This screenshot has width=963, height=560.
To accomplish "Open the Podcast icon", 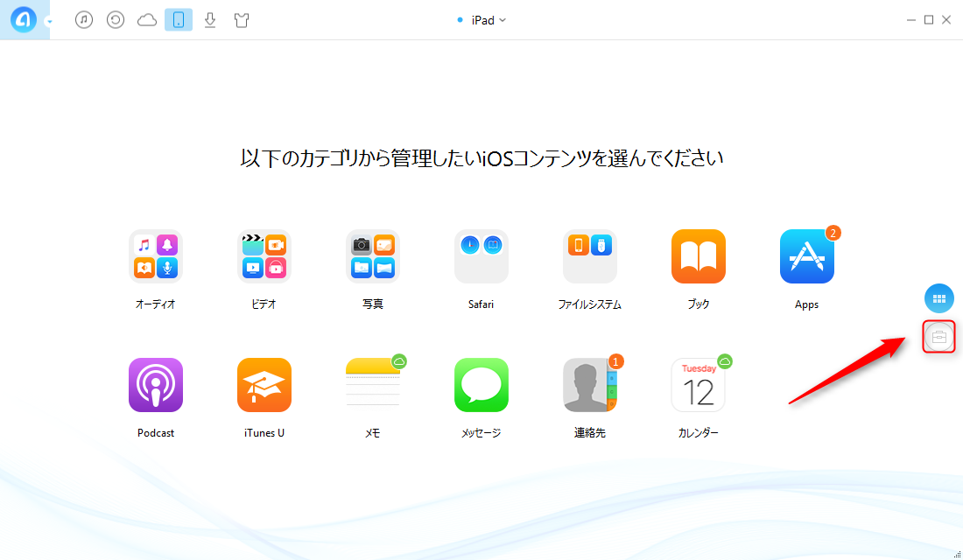I will (x=156, y=385).
